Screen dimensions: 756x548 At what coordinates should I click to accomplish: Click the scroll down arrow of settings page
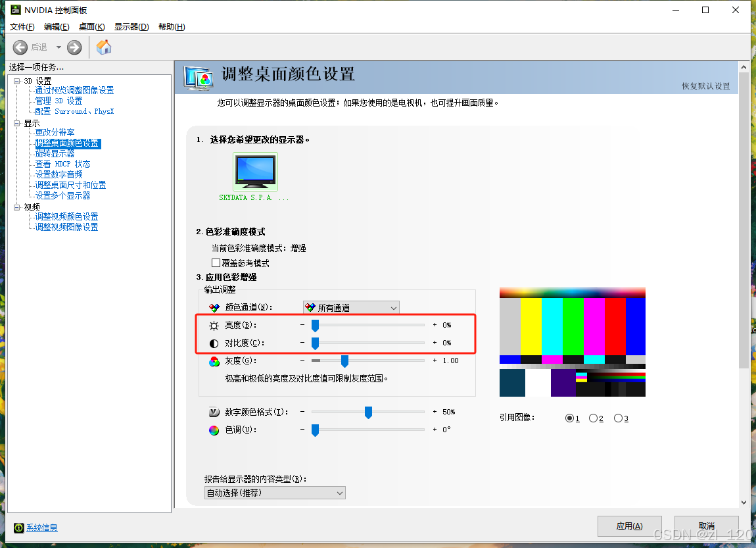tap(744, 502)
